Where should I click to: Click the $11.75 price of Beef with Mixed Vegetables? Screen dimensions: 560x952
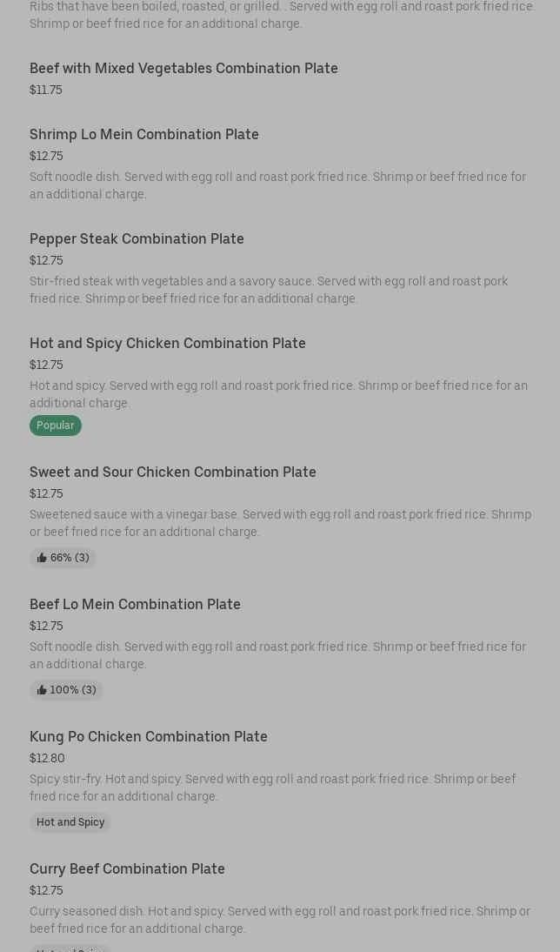[46, 90]
